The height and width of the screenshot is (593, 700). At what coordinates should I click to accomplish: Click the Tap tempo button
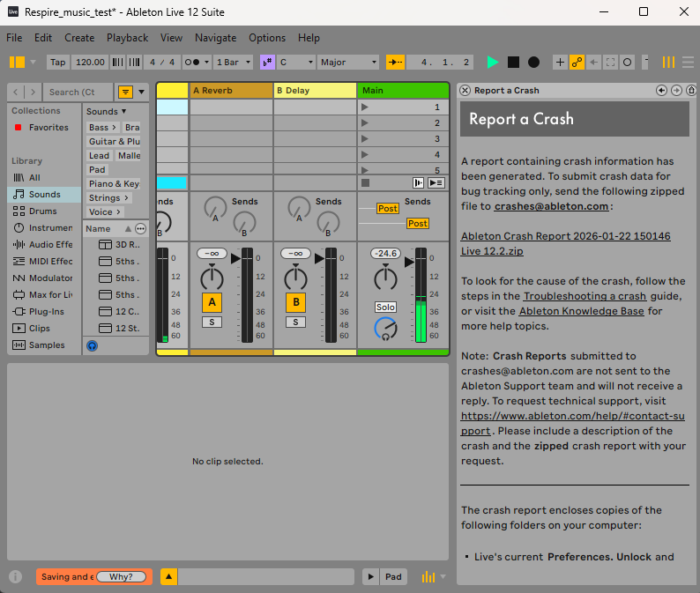pos(57,62)
